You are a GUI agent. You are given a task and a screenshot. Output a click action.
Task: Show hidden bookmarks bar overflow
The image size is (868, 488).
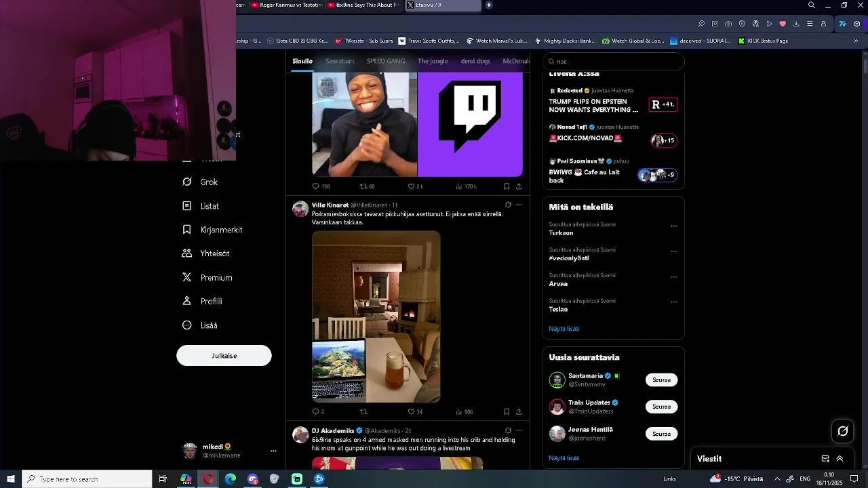856,41
